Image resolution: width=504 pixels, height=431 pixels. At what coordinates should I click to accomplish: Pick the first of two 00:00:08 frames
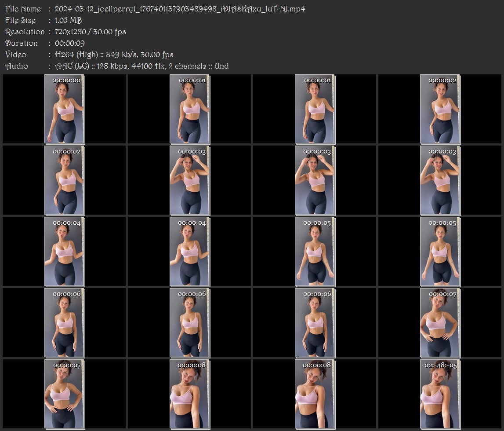tap(190, 394)
